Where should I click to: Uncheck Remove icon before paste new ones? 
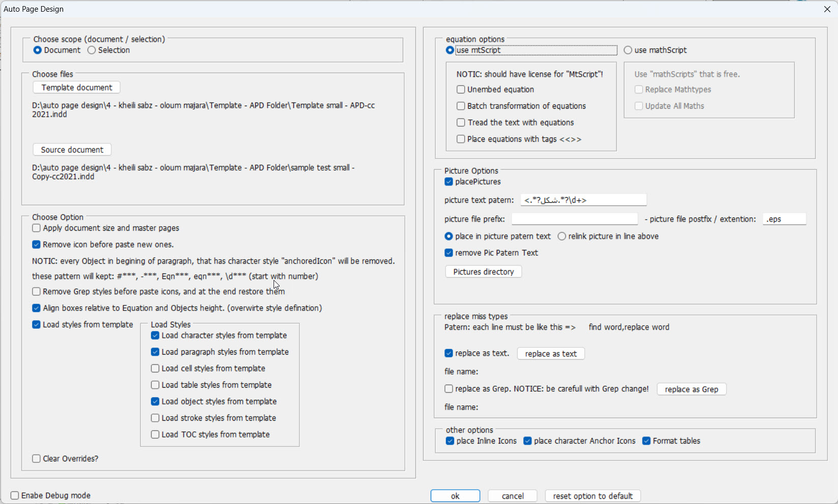click(37, 244)
